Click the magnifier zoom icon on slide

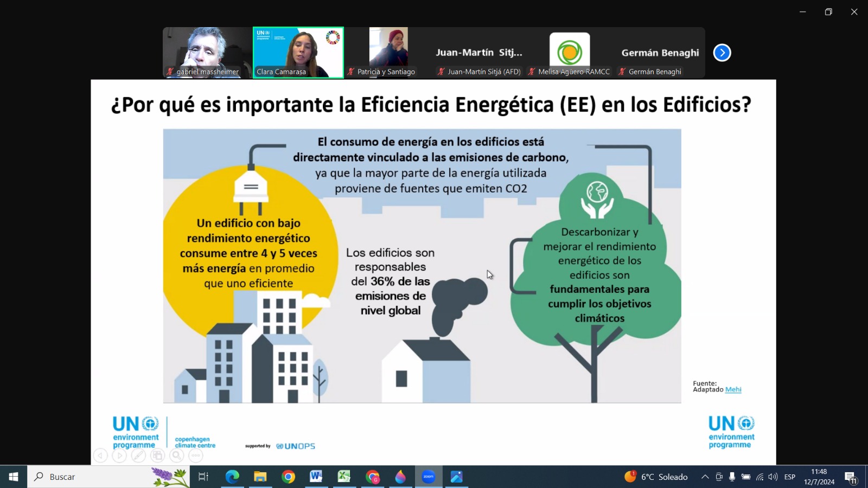coord(176,455)
